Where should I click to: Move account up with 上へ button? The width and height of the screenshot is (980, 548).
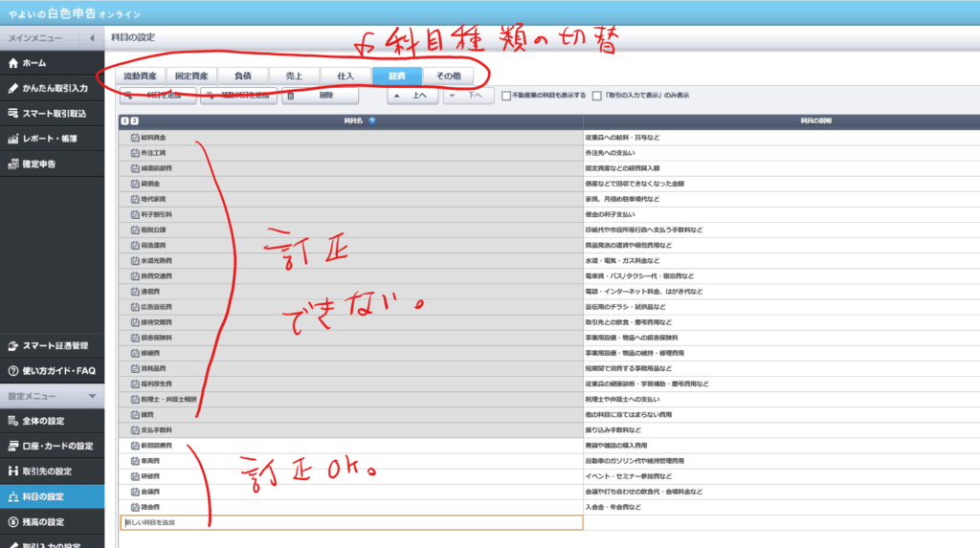412,96
